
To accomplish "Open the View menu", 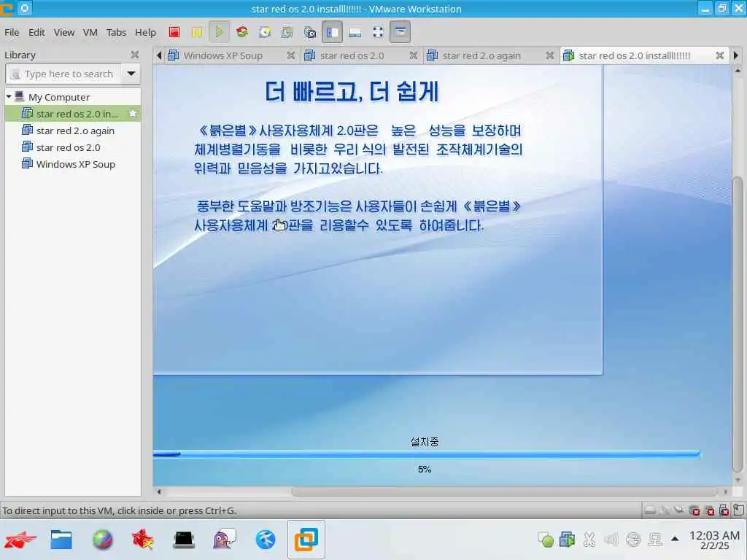I will click(64, 32).
